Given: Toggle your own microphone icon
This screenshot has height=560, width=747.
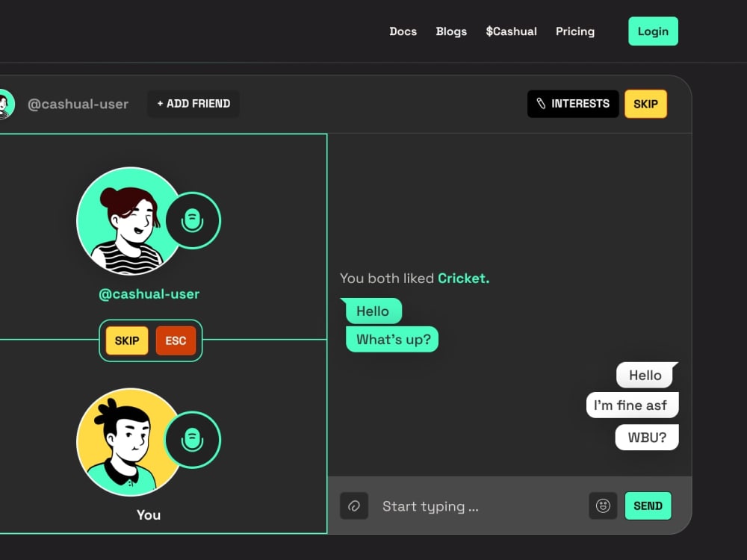Looking at the screenshot, I should (x=193, y=440).
